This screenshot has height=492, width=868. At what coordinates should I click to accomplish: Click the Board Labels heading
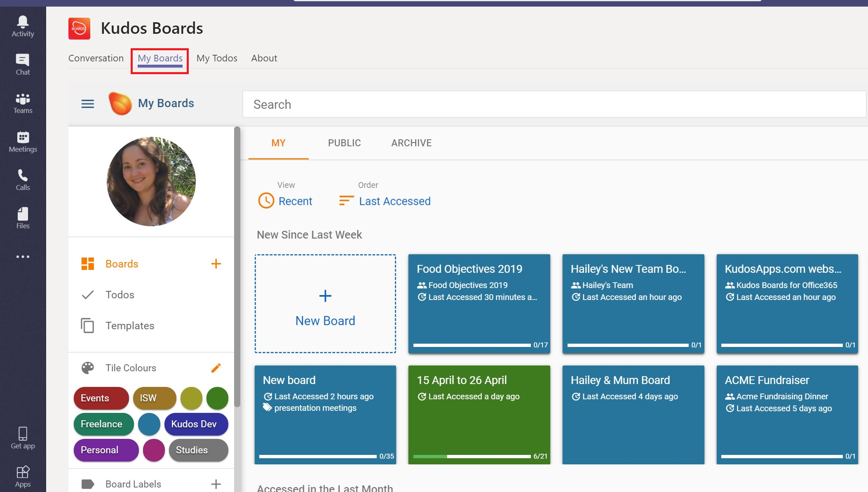tap(133, 484)
